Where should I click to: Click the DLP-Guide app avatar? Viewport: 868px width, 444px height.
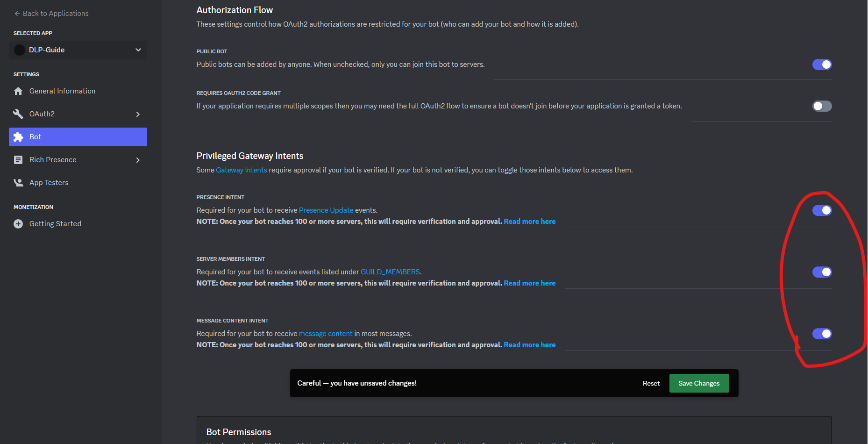point(20,50)
